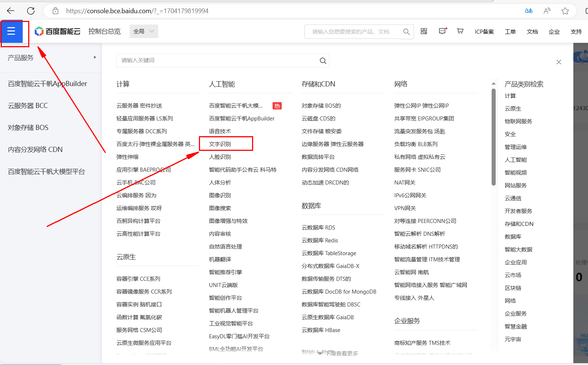Viewport: 588px width, 365px height.
Task: Open 轻量应用服务器 link under 计算
Action: coord(145,119)
